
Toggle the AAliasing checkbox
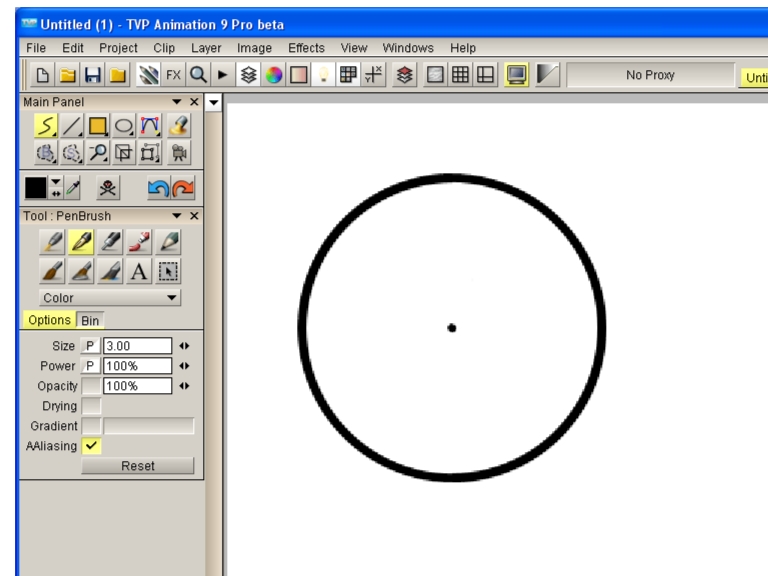point(92,446)
